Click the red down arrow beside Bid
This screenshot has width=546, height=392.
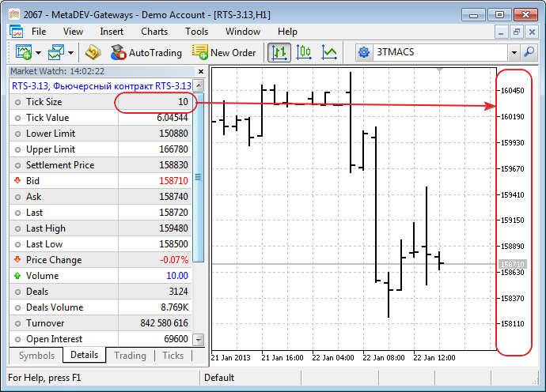click(17, 180)
